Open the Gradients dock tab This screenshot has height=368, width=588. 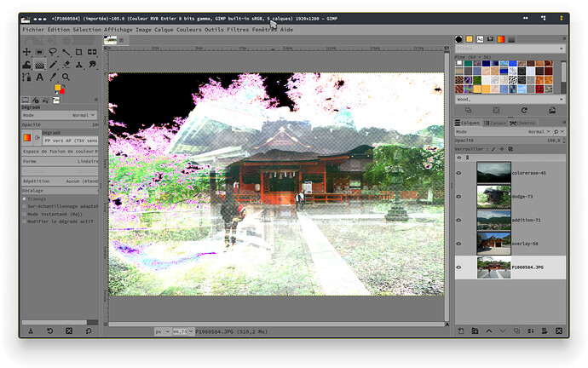(500, 39)
